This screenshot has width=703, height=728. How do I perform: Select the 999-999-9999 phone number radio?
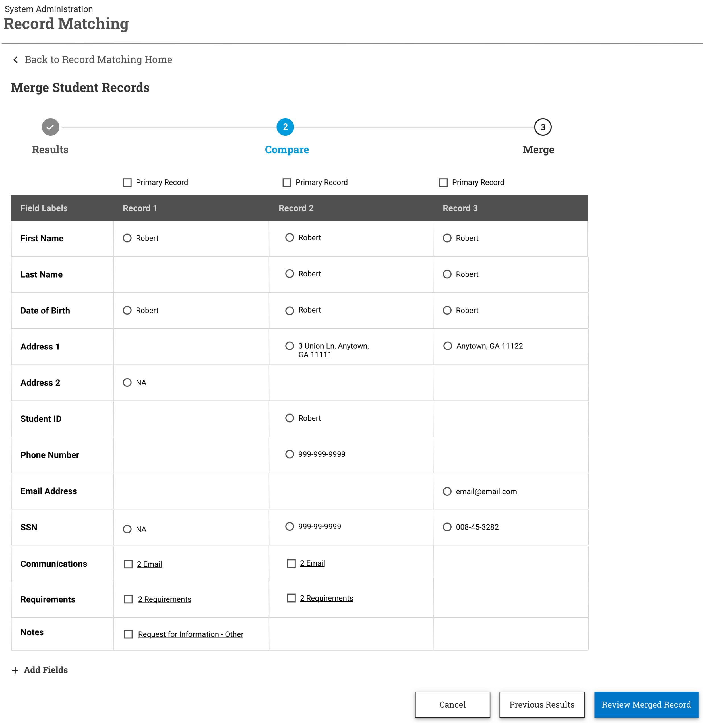click(289, 454)
